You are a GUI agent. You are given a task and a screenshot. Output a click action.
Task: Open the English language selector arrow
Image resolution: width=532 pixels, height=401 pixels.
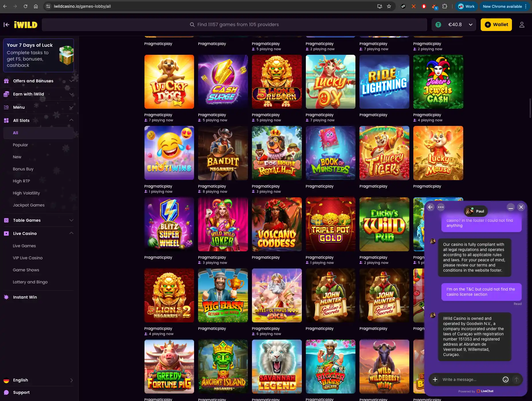(71, 380)
